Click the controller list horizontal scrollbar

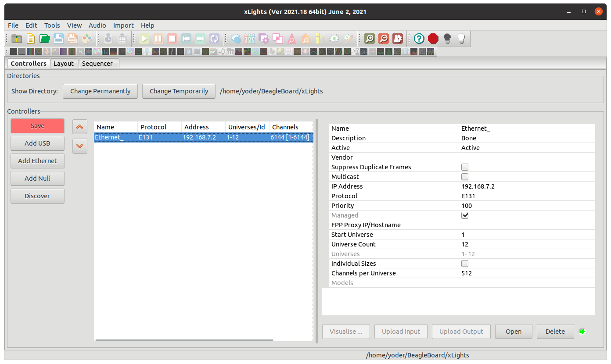(184, 340)
